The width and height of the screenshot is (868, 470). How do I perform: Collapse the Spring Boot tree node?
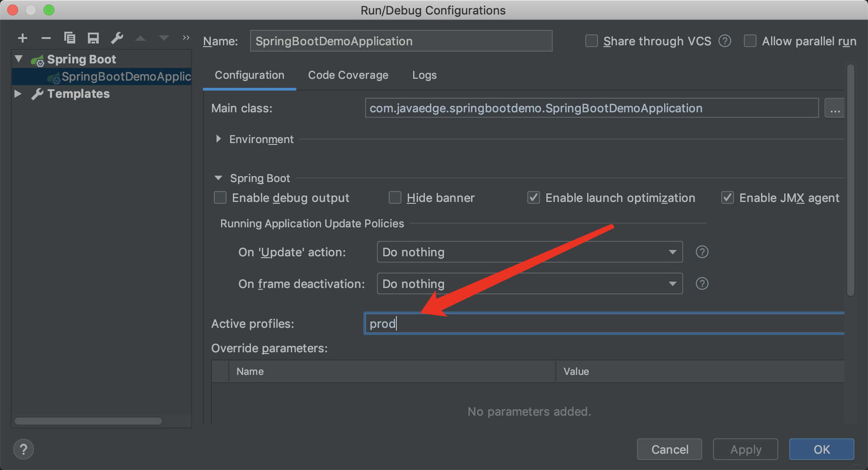click(x=19, y=59)
